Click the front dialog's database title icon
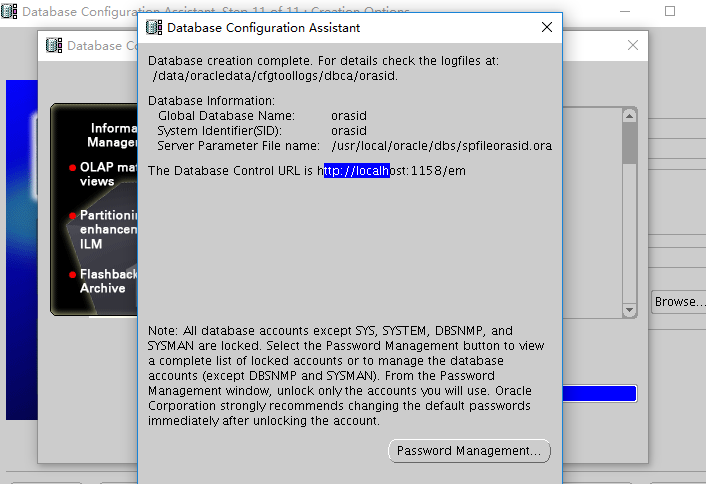 pyautogui.click(x=154, y=27)
